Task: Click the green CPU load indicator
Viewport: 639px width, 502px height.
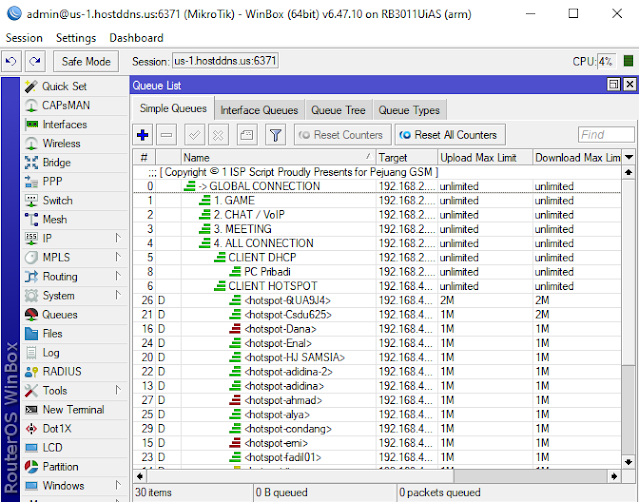Action: (628, 61)
